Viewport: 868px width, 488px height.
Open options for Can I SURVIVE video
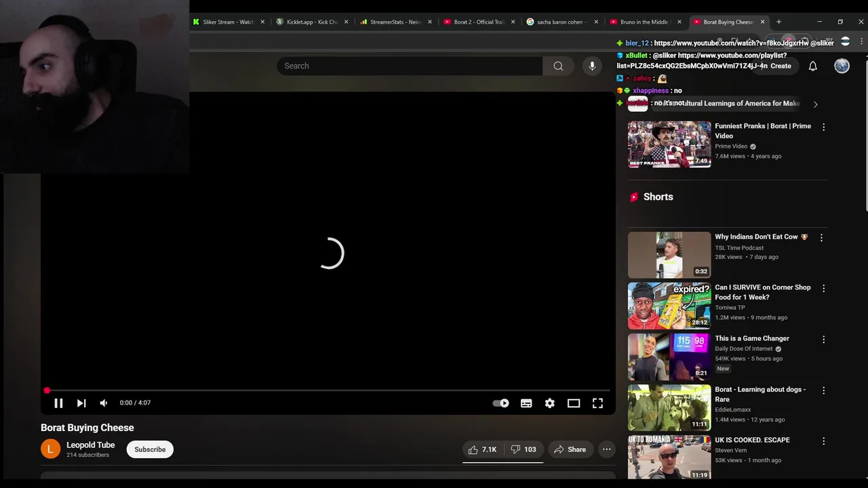[824, 289]
